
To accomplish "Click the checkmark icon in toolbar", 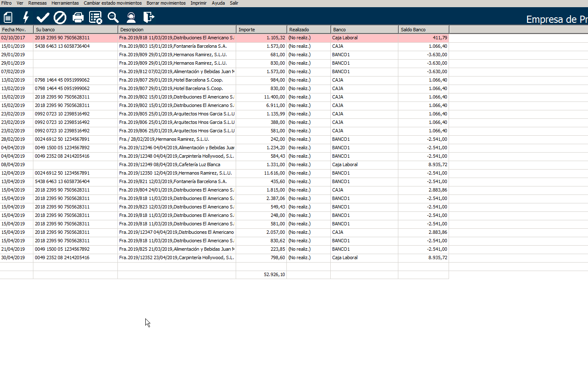I will 43,17.
